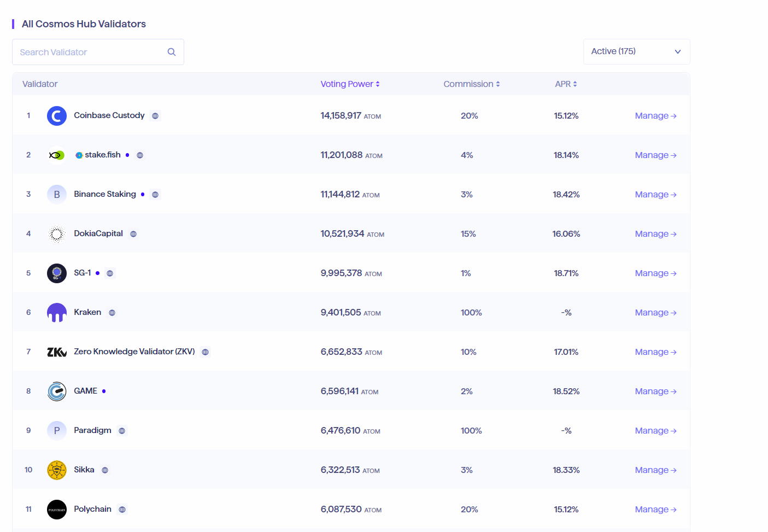Select the Zero Knowledge Validator (ZKV) name
Screen dimensions: 768x532
[134, 352]
